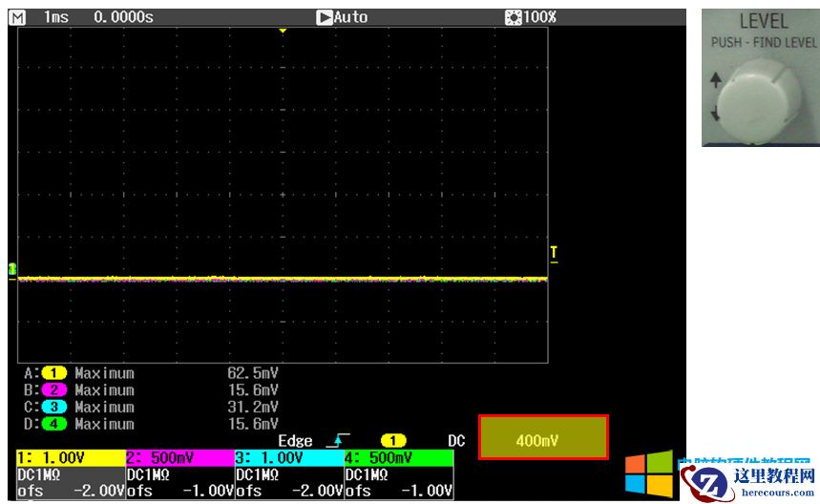Click the DC trigger coupling label
Image resolution: width=820 pixels, height=504 pixels.
coord(456,441)
